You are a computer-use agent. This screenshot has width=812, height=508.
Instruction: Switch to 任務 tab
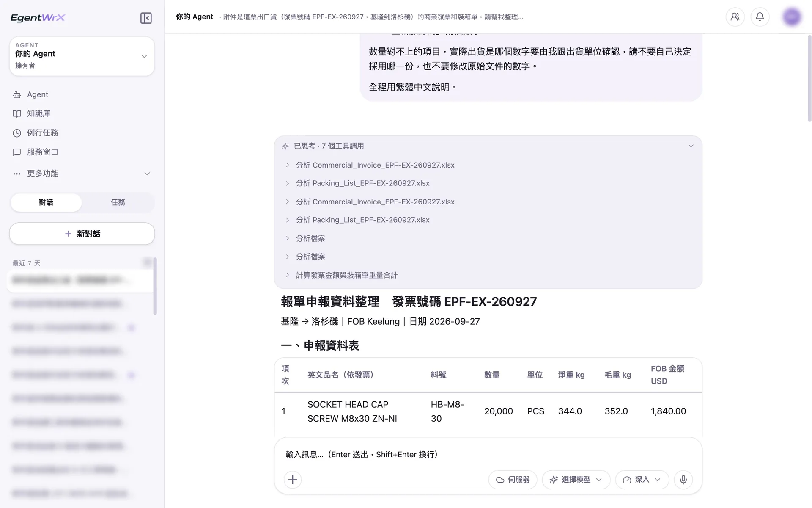point(118,202)
